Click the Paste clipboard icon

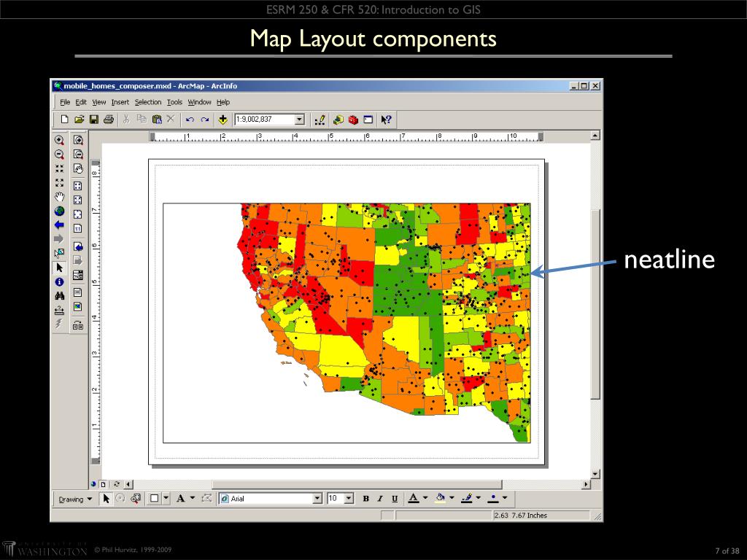click(156, 120)
